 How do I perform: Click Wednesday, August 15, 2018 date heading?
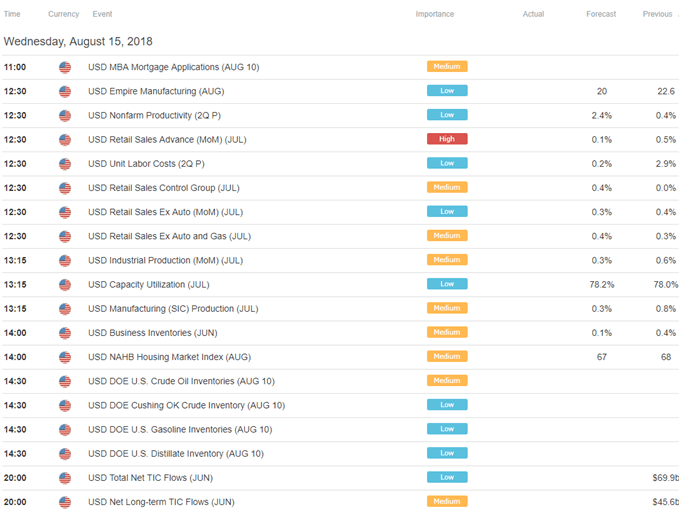[x=78, y=42]
